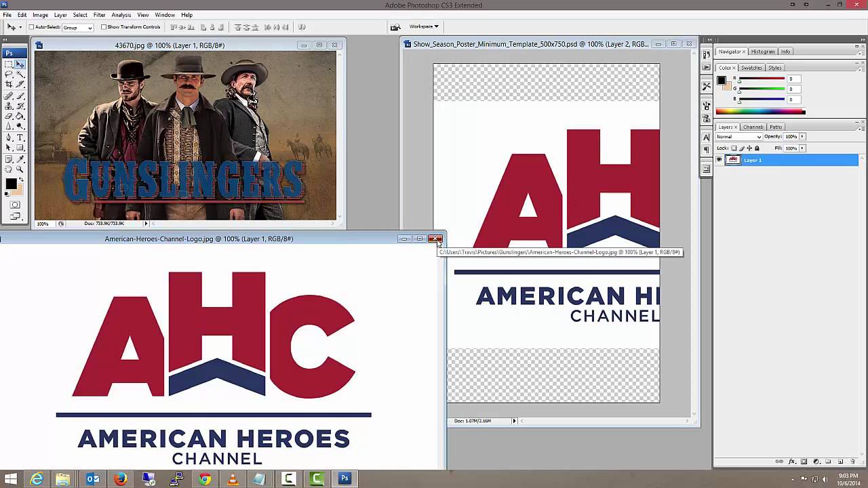This screenshot has height=488, width=868.
Task: Select the Healing Brush tool
Action: [x=9, y=96]
